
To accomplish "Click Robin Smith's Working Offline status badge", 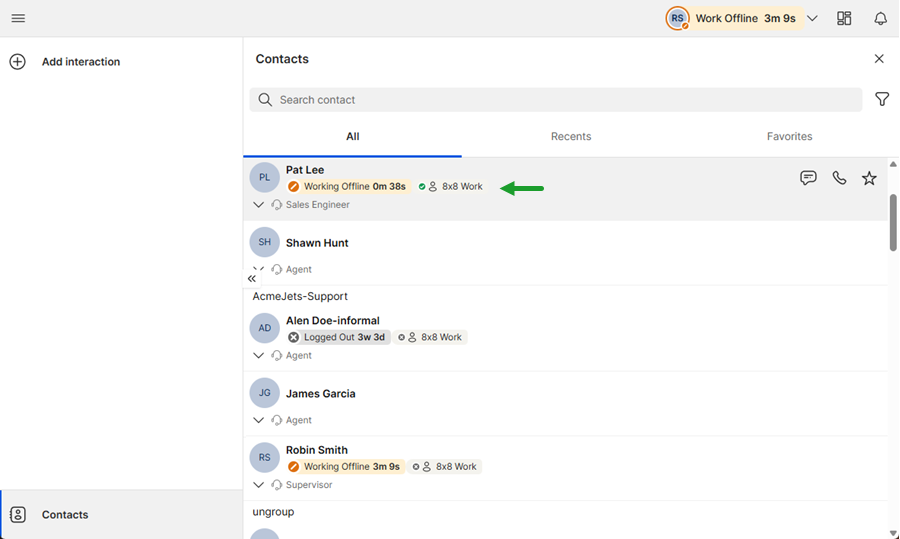I will pyautogui.click(x=346, y=467).
